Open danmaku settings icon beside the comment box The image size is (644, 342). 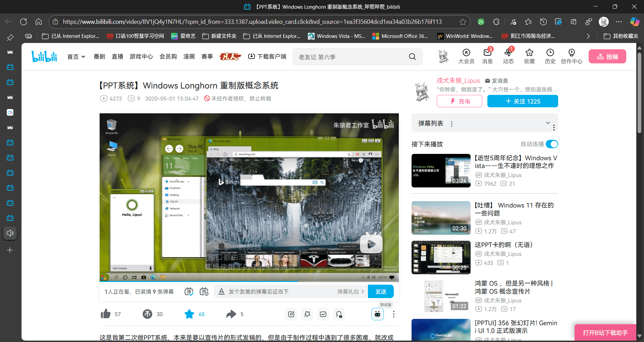coord(204,291)
